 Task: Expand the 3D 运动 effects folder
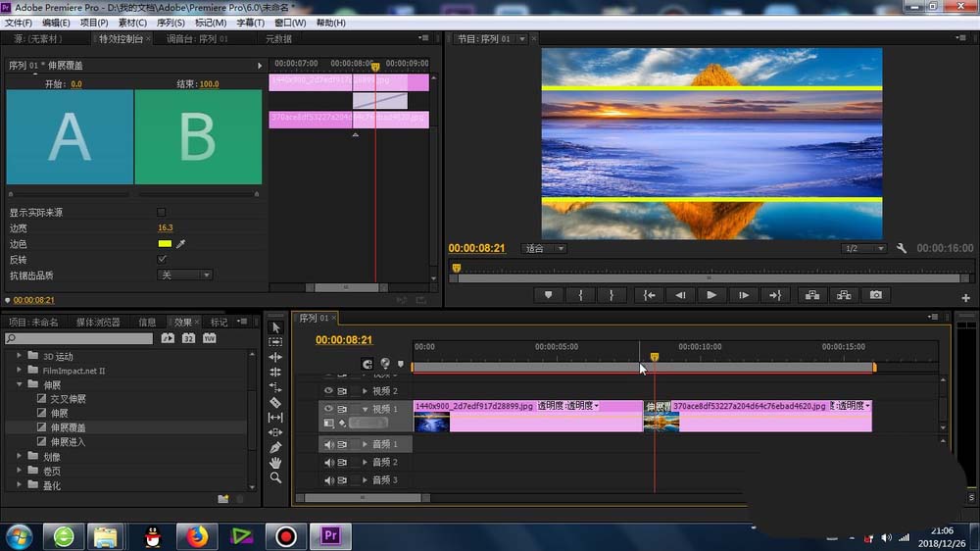pos(19,355)
